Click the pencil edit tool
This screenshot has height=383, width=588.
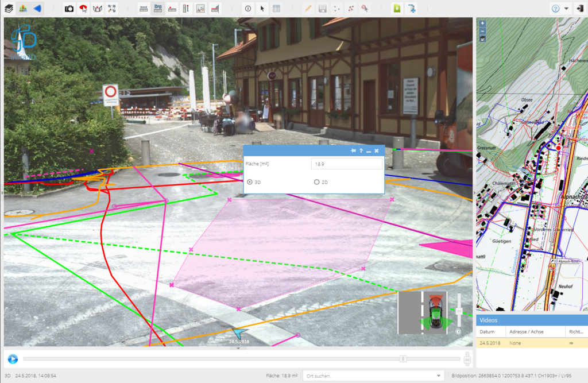click(x=308, y=9)
